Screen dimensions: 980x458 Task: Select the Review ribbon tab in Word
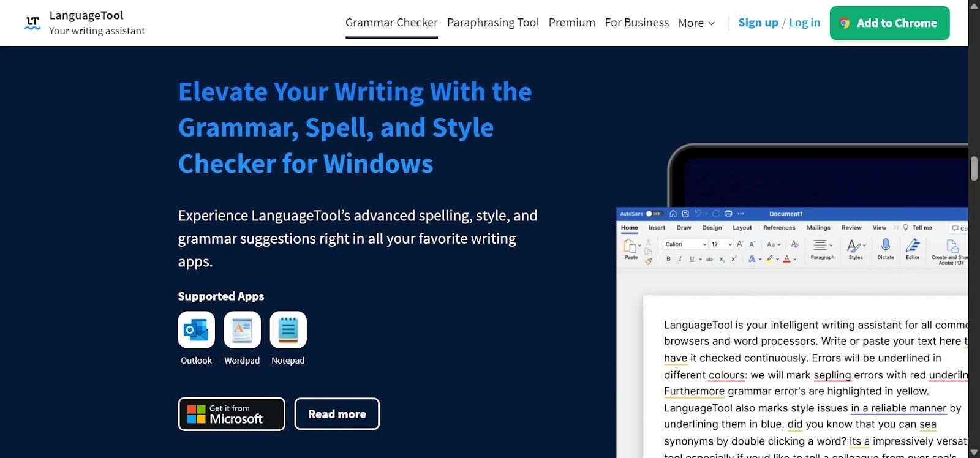pos(851,228)
